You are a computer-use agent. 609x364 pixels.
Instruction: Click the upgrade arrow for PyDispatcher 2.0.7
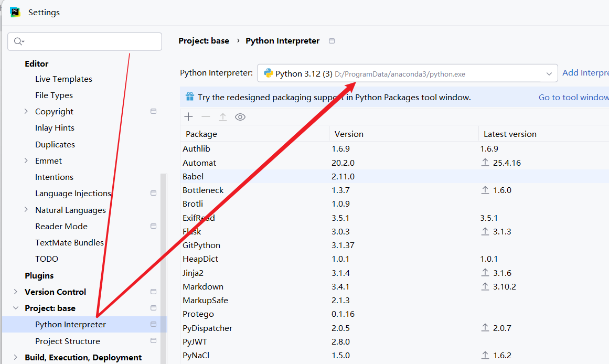(485, 328)
